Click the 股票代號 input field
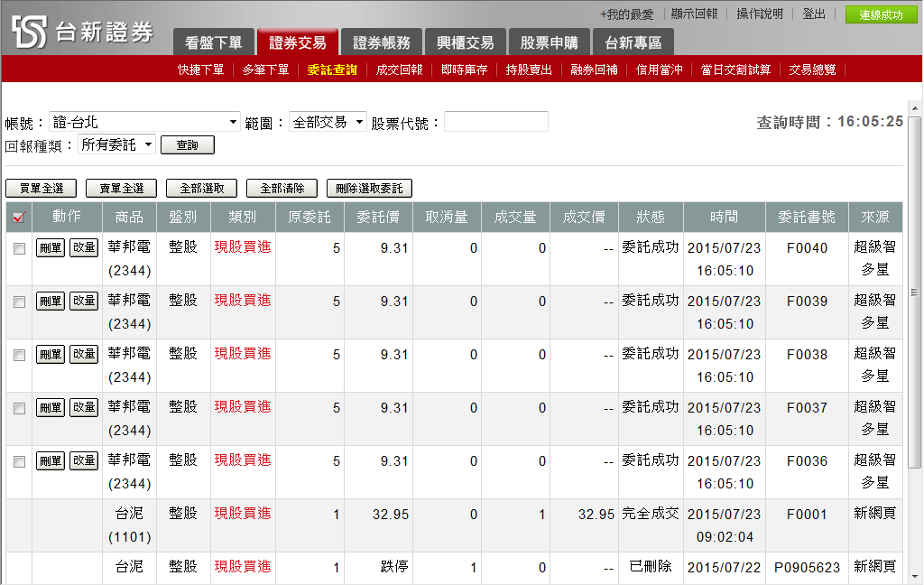The height and width of the screenshot is (585, 924). coord(495,122)
